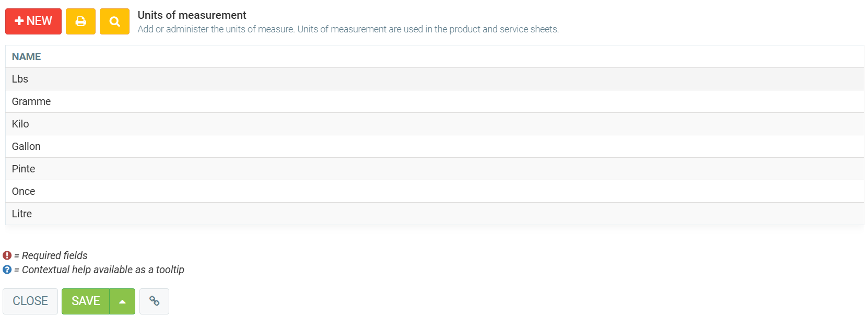868x315 pixels.
Task: Click the plus icon inside the NEW button
Action: pyautogui.click(x=19, y=21)
